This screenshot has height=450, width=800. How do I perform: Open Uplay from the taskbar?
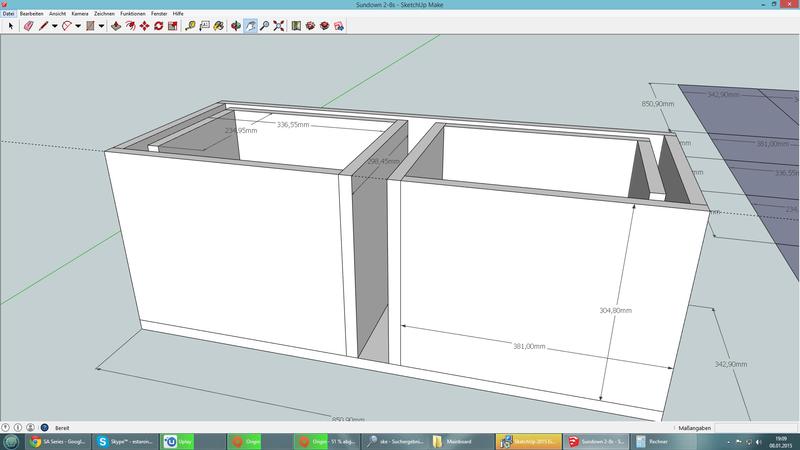[x=178, y=442]
